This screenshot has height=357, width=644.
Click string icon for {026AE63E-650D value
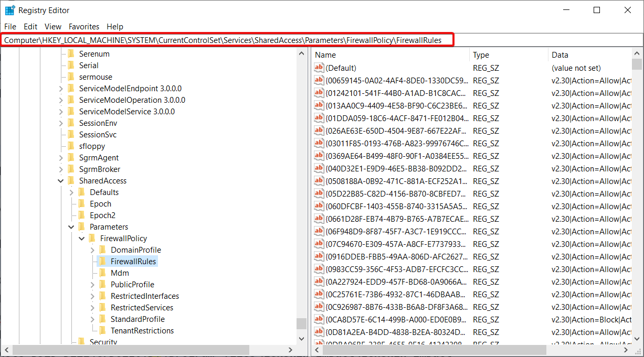pos(319,131)
